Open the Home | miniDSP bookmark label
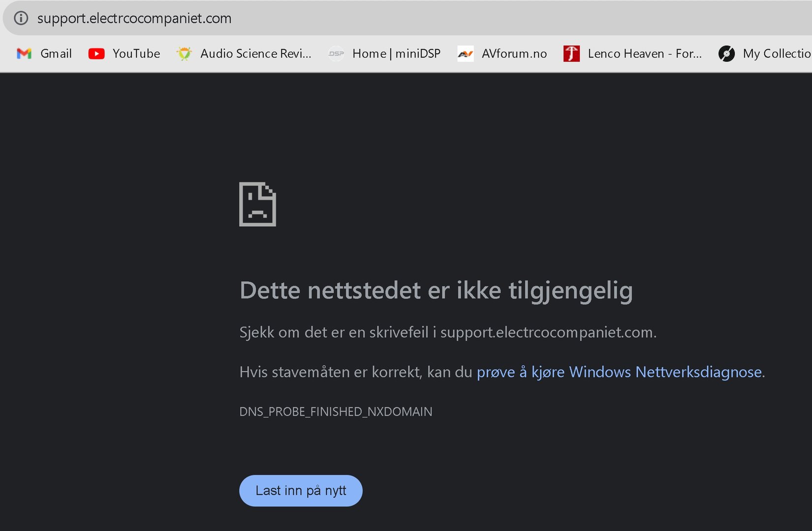This screenshot has height=531, width=812. [397, 54]
